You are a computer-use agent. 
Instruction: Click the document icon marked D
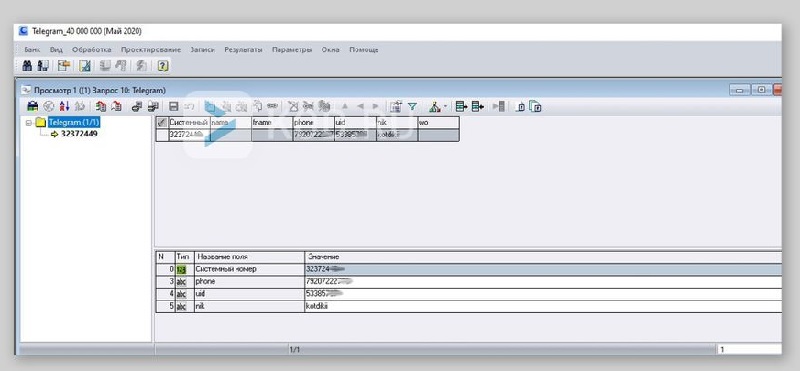pos(520,107)
